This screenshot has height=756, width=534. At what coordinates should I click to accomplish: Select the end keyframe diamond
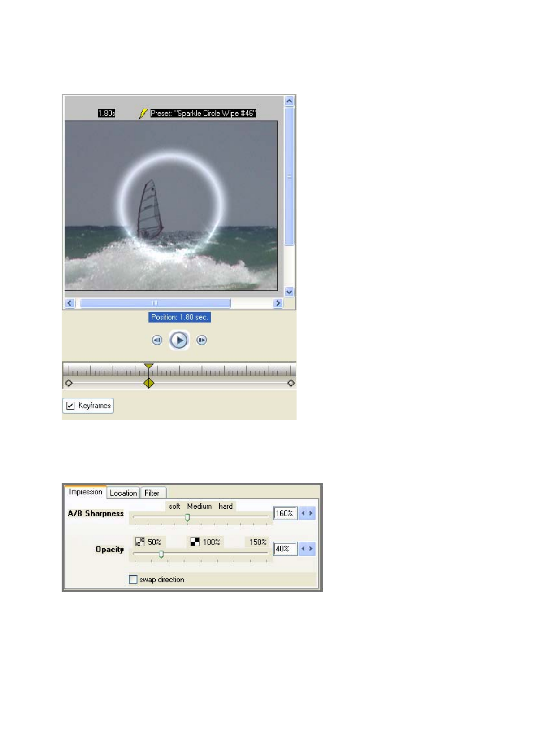pyautogui.click(x=291, y=383)
